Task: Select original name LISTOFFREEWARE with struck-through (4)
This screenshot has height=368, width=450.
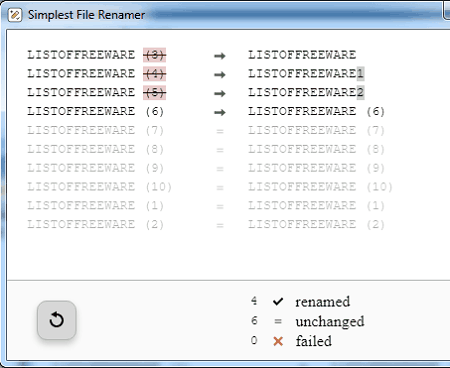Action: click(97, 74)
